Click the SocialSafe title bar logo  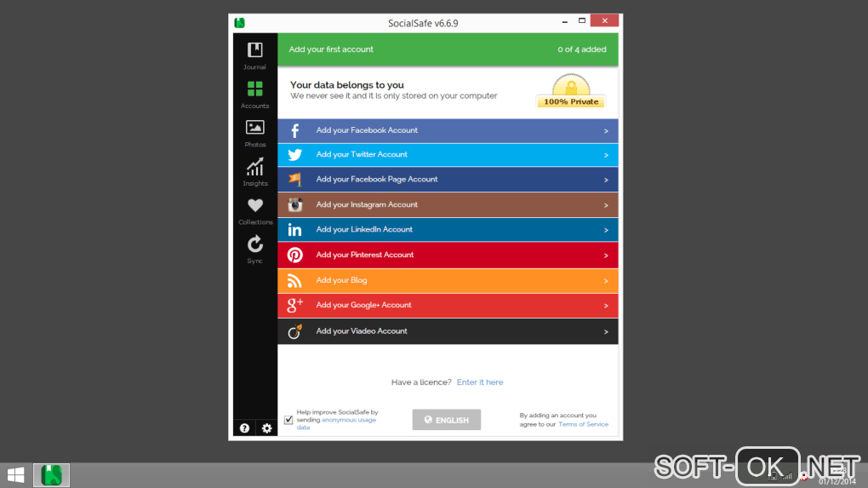tap(240, 23)
